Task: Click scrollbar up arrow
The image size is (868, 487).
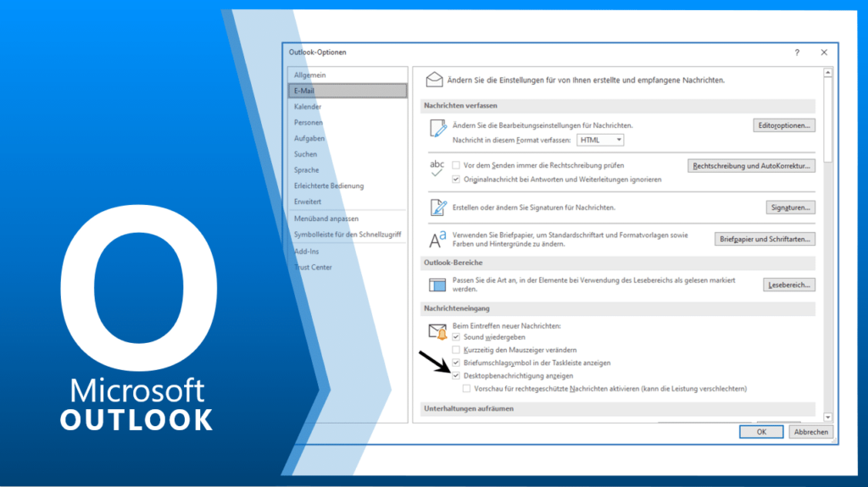Action: coord(827,73)
